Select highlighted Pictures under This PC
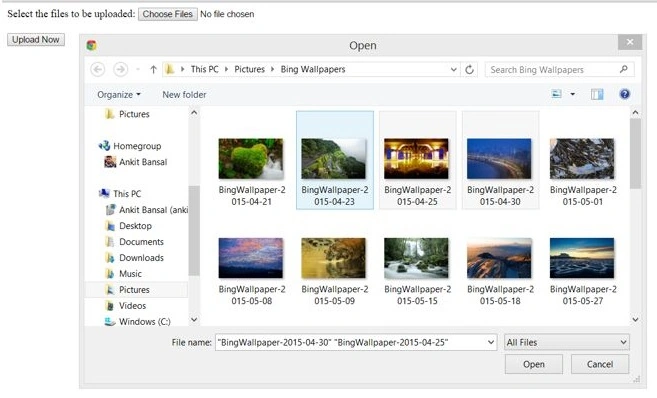Image resolution: width=657 pixels, height=398 pixels. pyautogui.click(x=136, y=289)
